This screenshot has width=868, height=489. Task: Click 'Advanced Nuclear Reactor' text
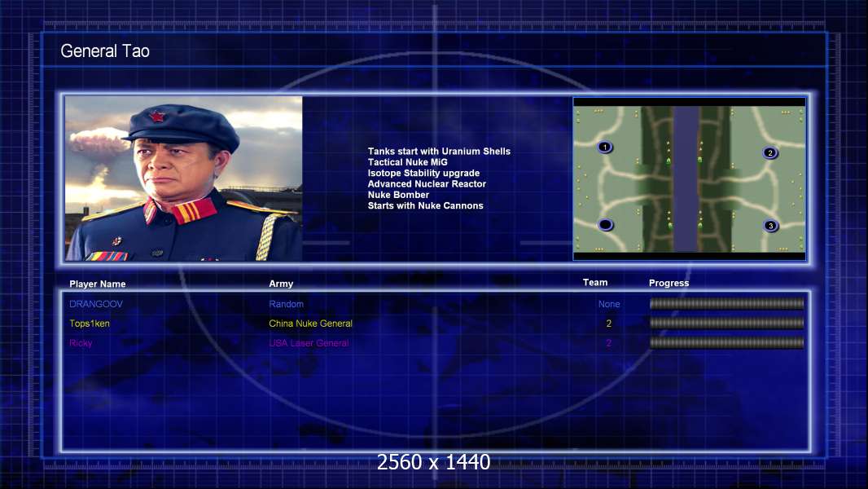click(x=427, y=184)
